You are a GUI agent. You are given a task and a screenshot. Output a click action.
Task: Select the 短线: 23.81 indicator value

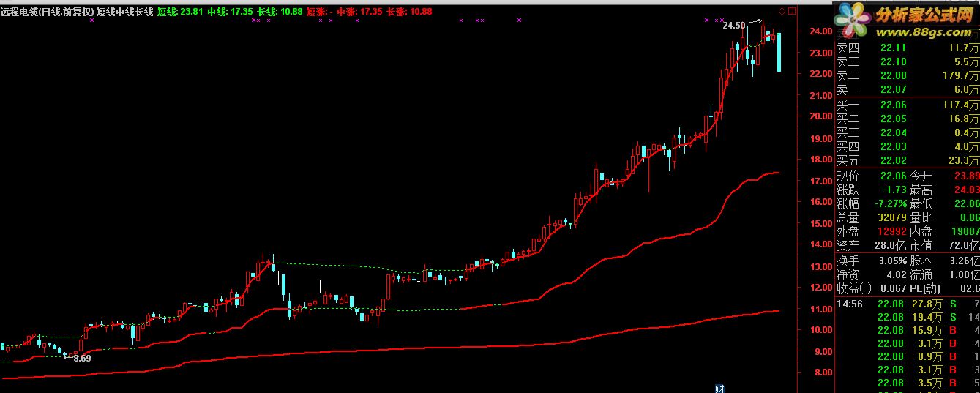180,12
